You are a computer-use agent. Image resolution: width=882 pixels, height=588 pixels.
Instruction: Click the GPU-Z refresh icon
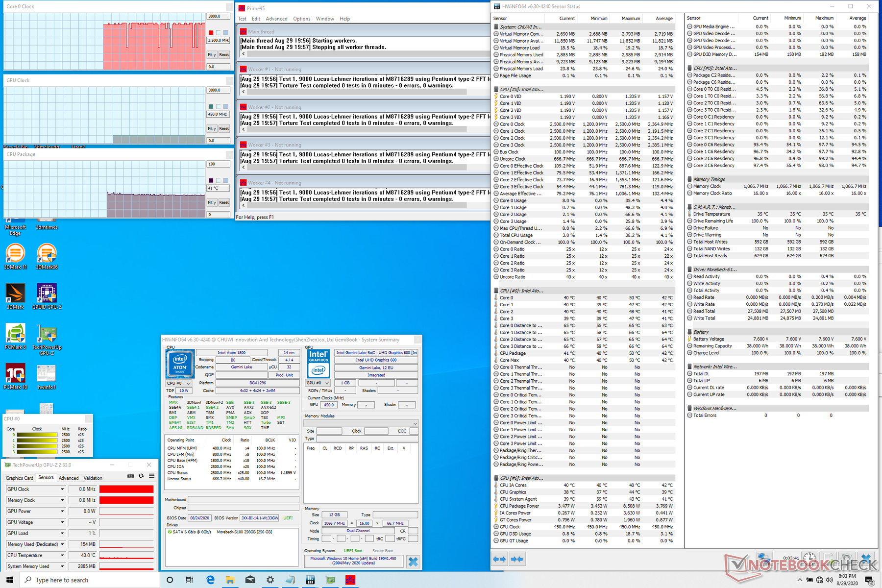141,476
